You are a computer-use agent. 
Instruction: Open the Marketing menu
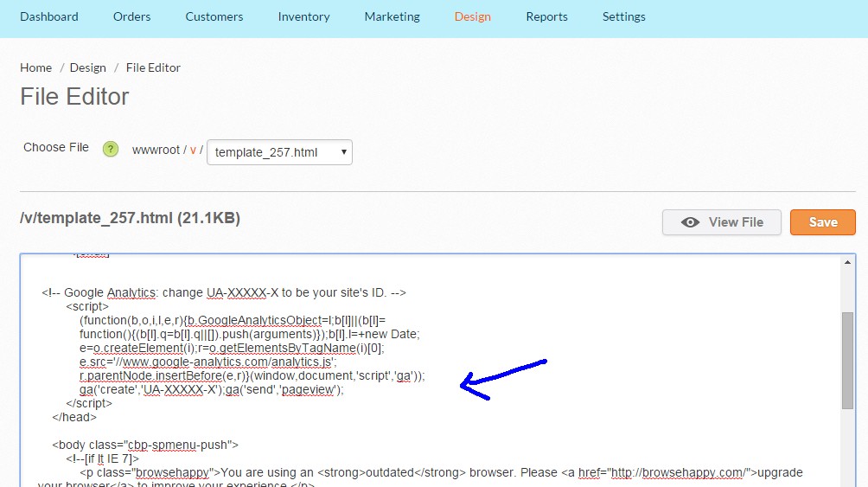pyautogui.click(x=392, y=16)
